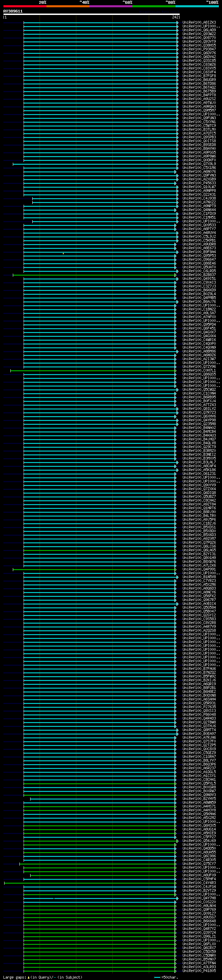222x980 pixels.
Task: Select hit label UniRef100_Q9SPB3
Action: 199,137
